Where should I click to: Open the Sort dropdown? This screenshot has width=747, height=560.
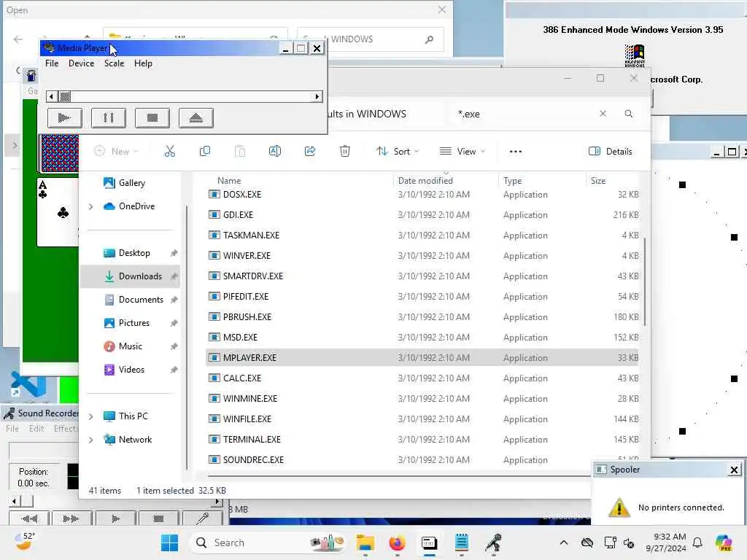coord(398,152)
